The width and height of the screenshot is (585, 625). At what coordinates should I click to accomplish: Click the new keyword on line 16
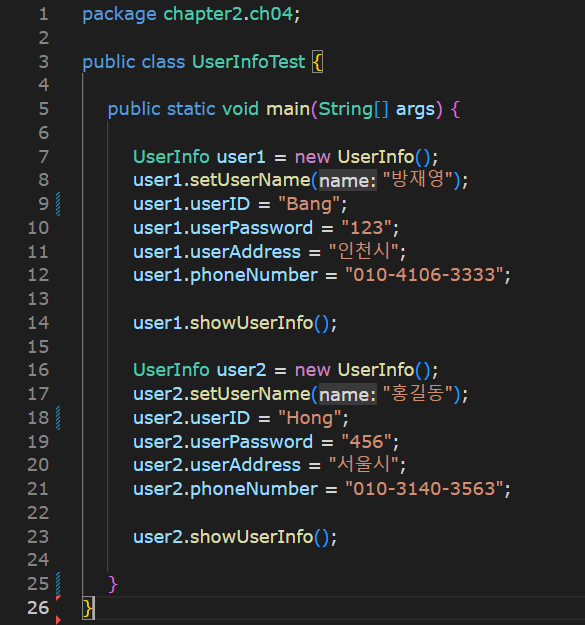[x=313, y=370]
